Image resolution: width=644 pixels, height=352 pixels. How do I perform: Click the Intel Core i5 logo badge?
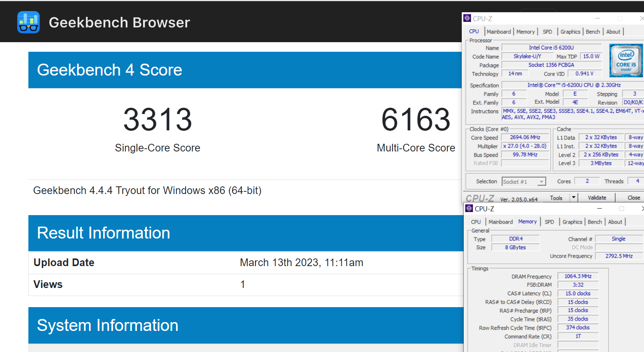click(x=626, y=60)
